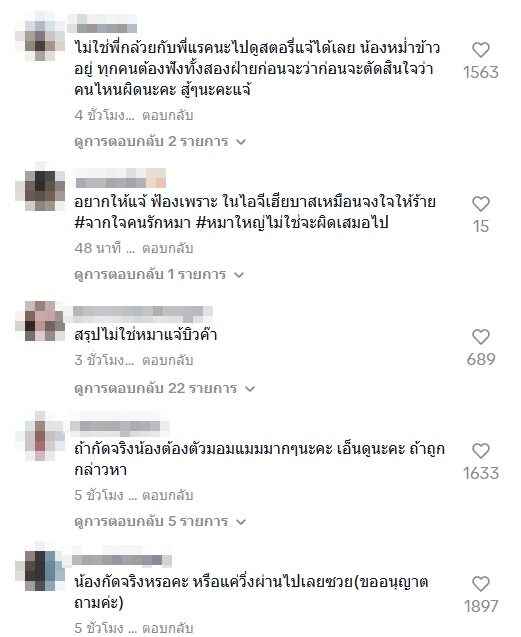This screenshot has height=637, width=521.
Task: Reply to the comment posted 3 hours ago
Action: pyautogui.click(x=167, y=360)
